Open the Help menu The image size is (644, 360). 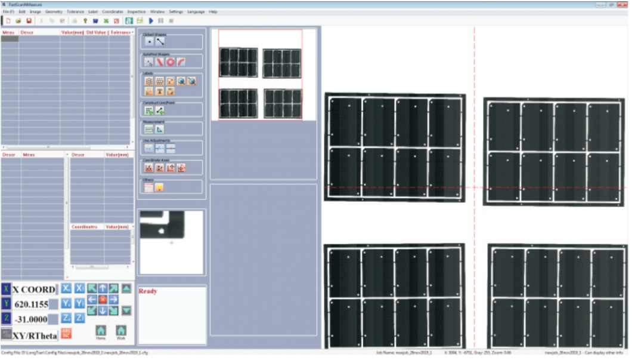213,11
